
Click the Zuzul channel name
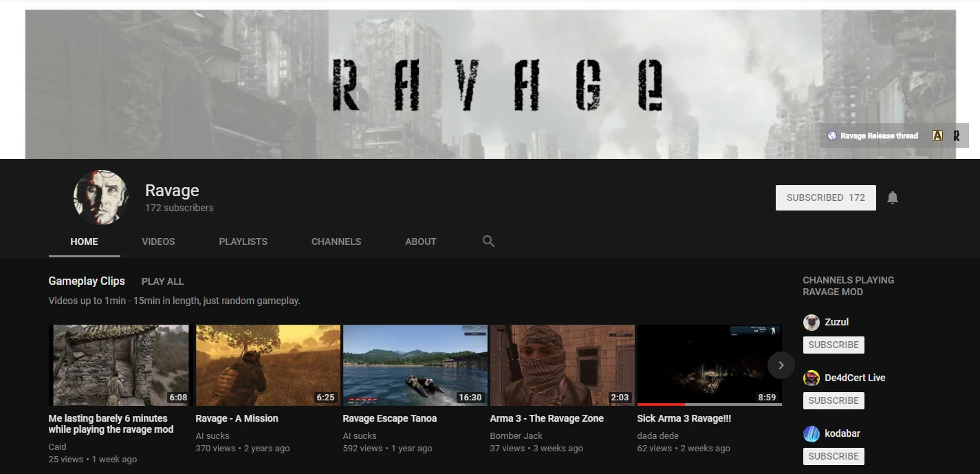[837, 322]
